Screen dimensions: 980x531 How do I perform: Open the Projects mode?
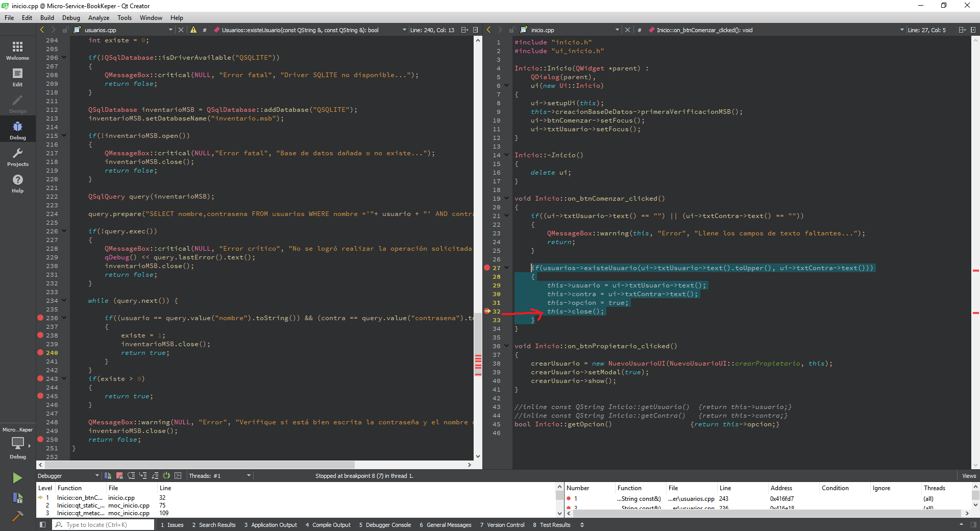coord(17,157)
